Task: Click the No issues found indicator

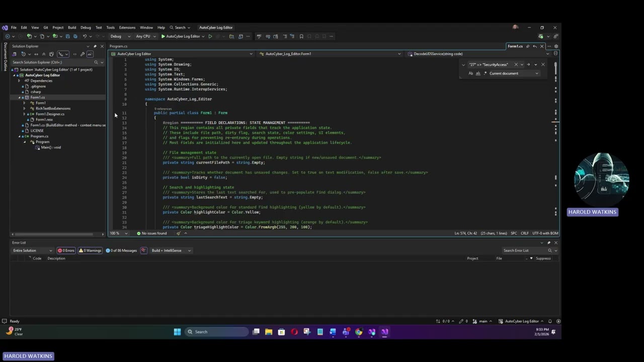Action: tap(151, 233)
